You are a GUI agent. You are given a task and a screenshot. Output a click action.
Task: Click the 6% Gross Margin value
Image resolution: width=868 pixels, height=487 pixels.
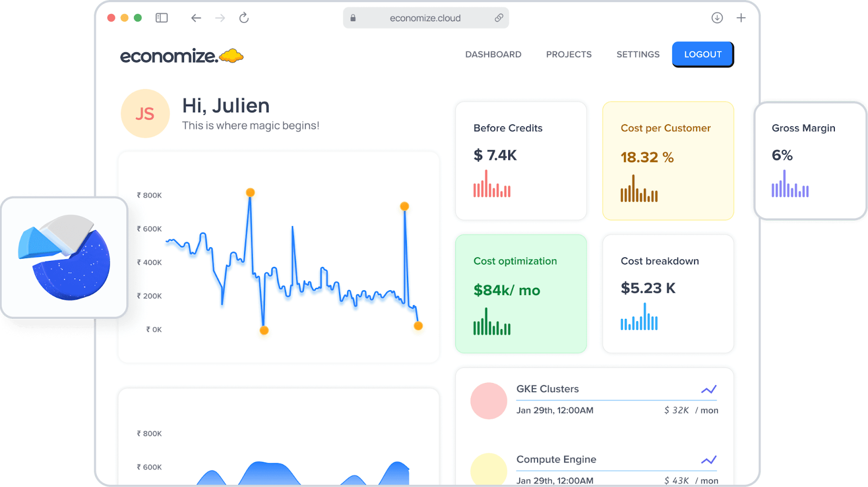point(782,155)
